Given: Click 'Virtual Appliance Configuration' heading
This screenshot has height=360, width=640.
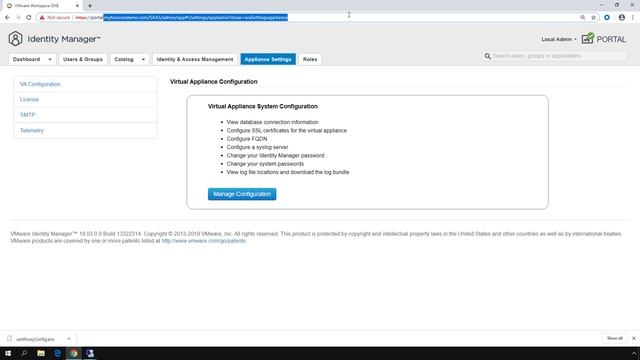Looking at the screenshot, I should click(213, 82).
